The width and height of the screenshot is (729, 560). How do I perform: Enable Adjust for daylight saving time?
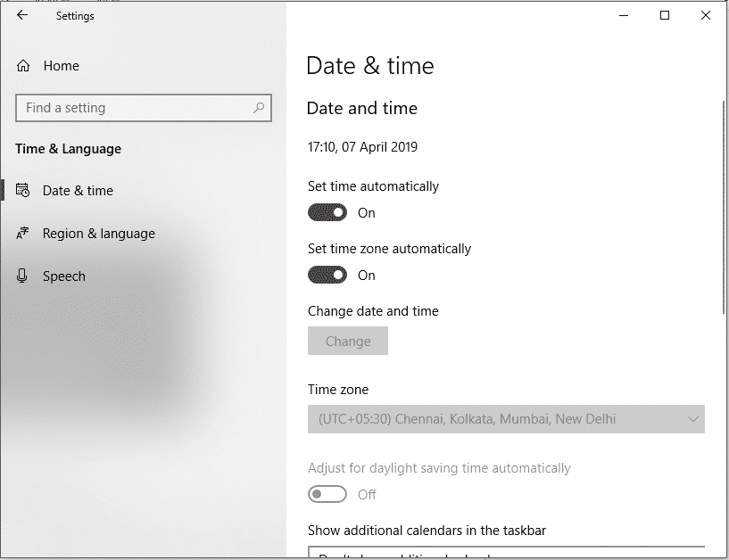[x=327, y=492]
